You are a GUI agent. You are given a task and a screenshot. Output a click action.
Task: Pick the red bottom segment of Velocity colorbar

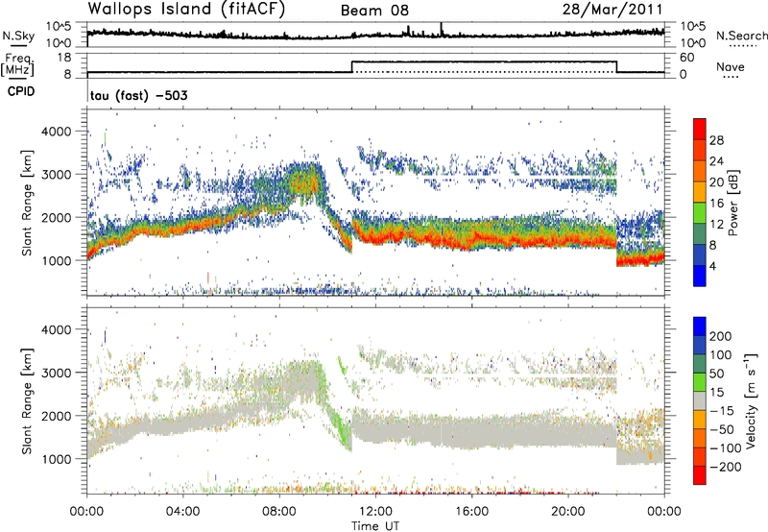700,475
